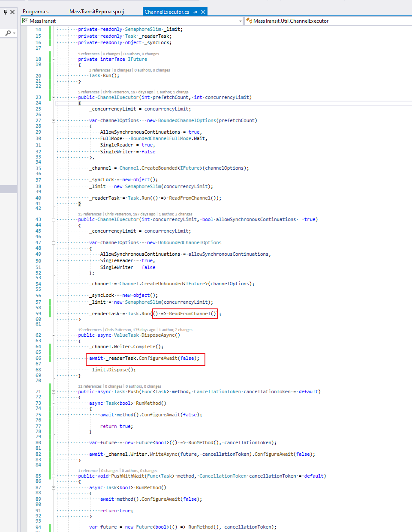Collapse the IFuture interface region
The width and height of the screenshot is (412, 532).
click(53, 59)
